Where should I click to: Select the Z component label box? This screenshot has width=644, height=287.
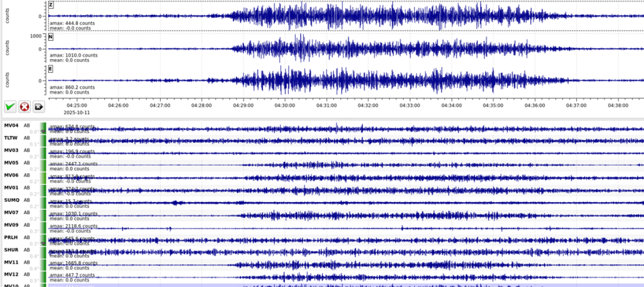pos(50,5)
